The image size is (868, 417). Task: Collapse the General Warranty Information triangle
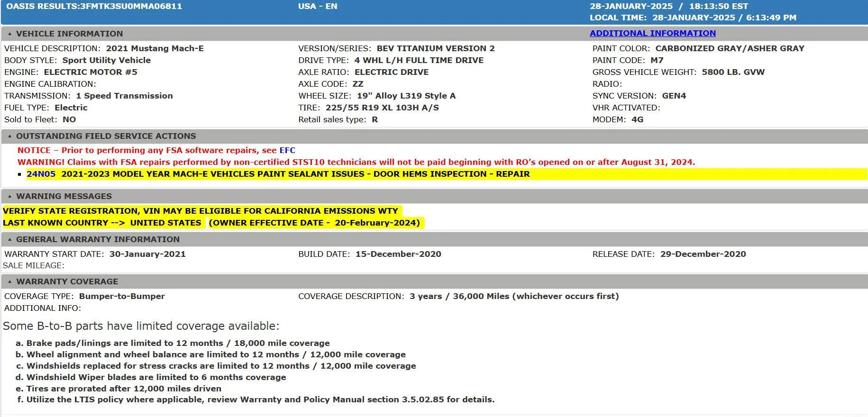click(9, 240)
